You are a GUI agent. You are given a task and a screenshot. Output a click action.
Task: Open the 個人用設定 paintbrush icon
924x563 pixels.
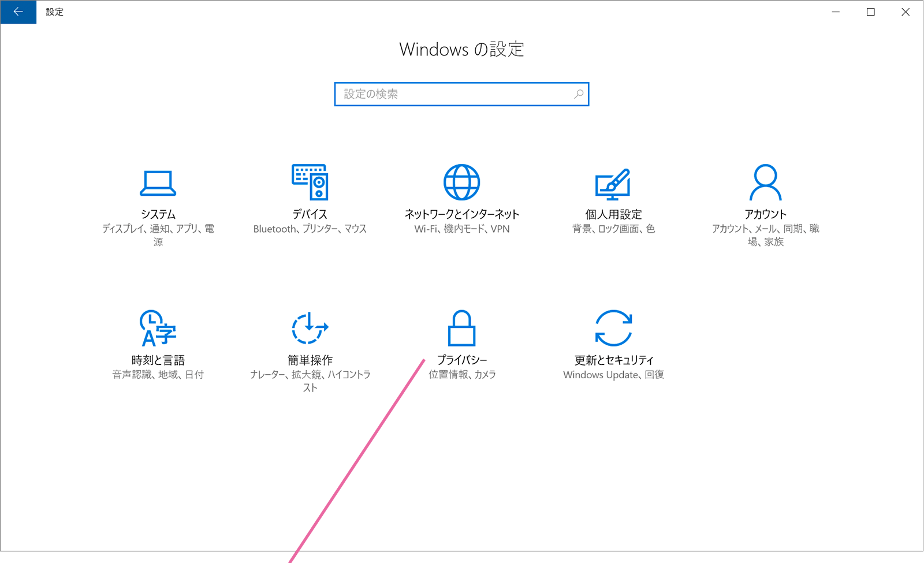point(613,184)
